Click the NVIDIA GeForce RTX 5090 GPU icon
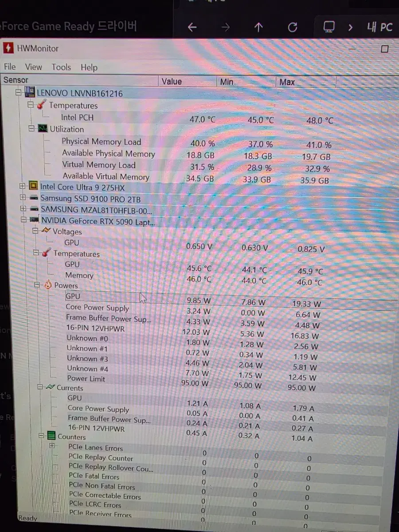Image resolution: width=399 pixels, height=532 pixels. (34, 220)
